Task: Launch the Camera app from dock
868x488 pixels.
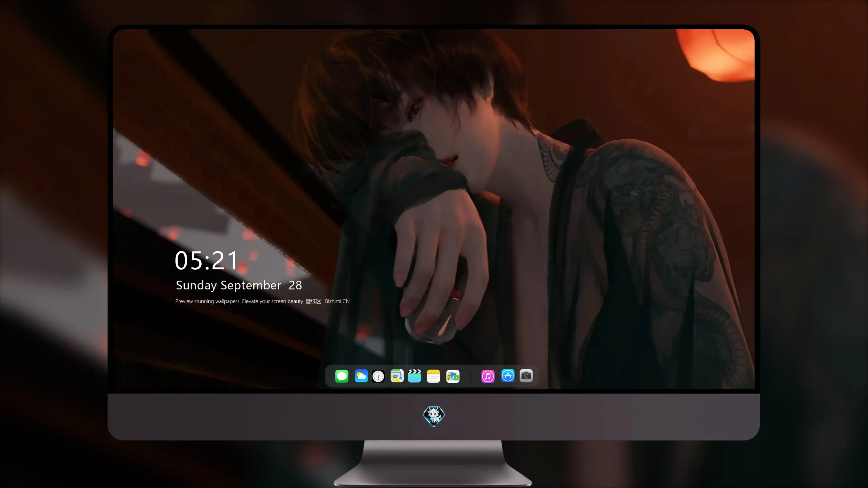Action: (526, 375)
